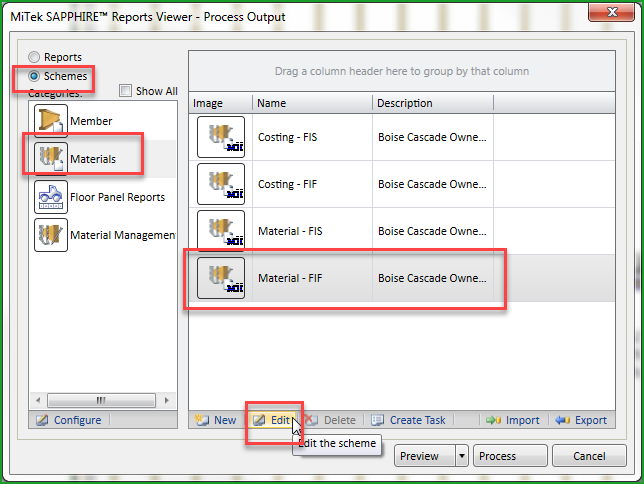Click the Preview button

pyautogui.click(x=425, y=456)
